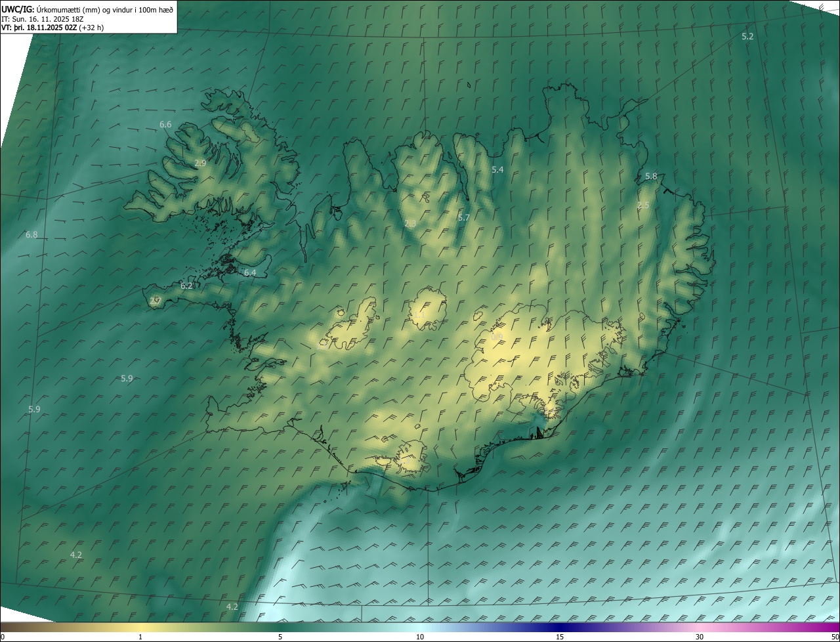Click the '2.5' value label on the map
This screenshot has height=642, width=840.
click(643, 205)
